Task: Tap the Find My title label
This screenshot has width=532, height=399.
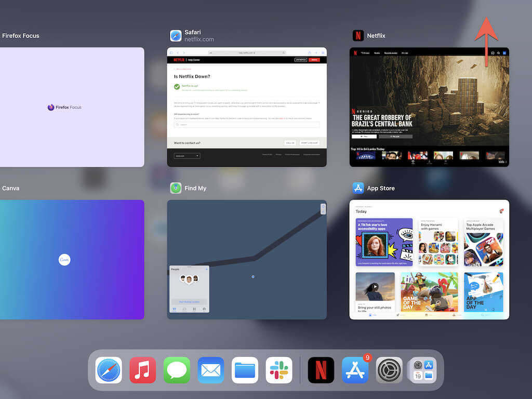Action: (195, 188)
